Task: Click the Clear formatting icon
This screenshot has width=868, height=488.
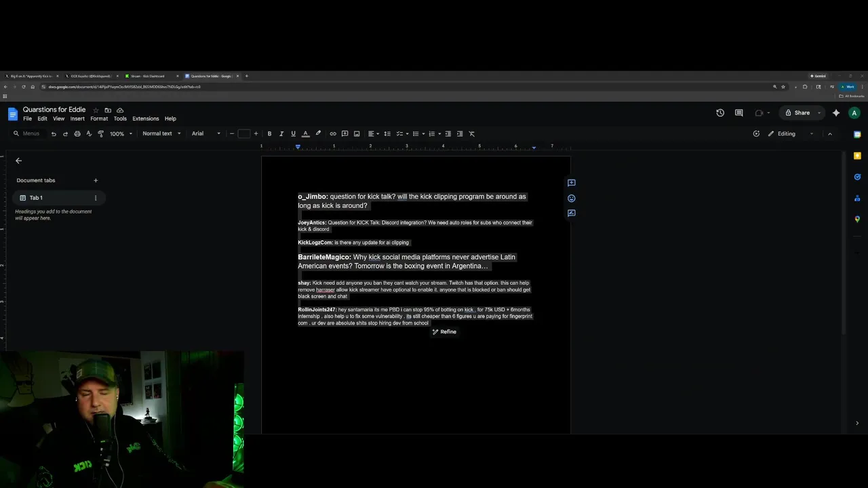Action: tap(472, 134)
